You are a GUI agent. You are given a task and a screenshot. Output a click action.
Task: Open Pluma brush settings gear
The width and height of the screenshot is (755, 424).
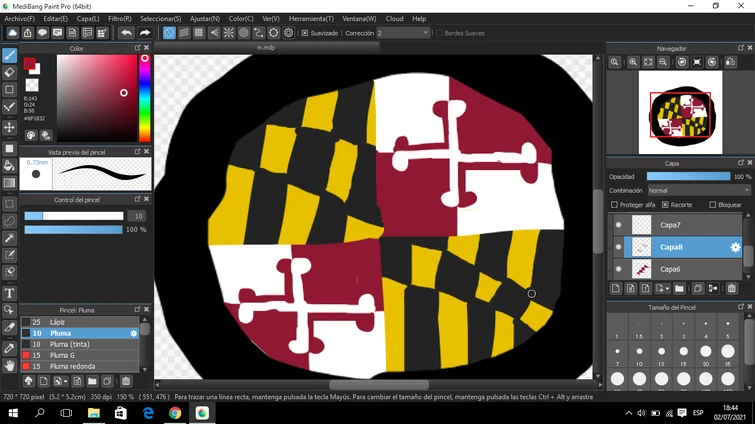pos(133,333)
